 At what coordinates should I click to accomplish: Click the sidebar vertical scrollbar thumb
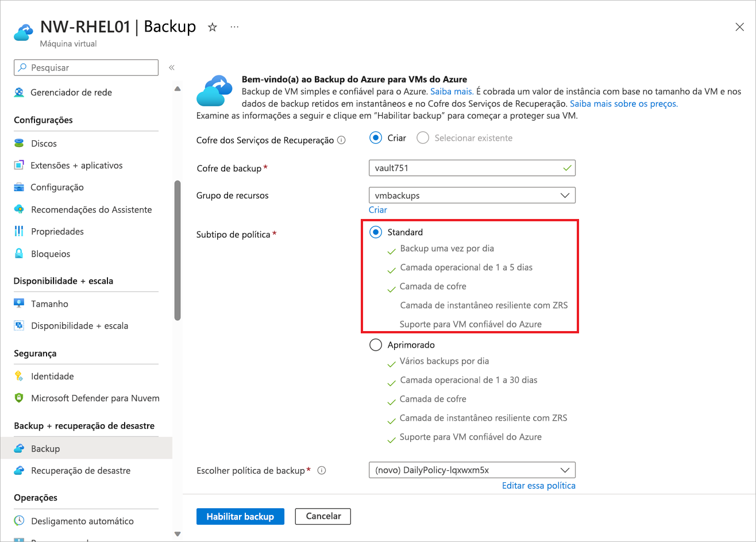pyautogui.click(x=178, y=250)
